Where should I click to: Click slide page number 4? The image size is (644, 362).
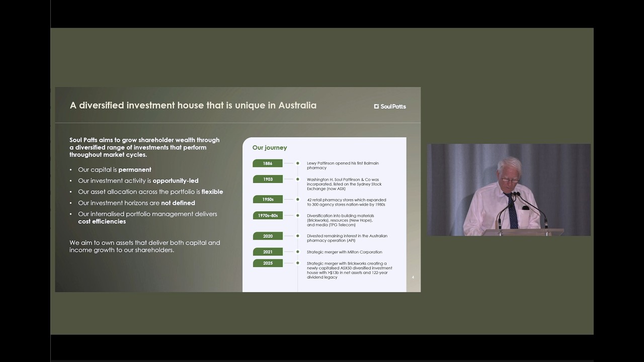pyautogui.click(x=413, y=277)
